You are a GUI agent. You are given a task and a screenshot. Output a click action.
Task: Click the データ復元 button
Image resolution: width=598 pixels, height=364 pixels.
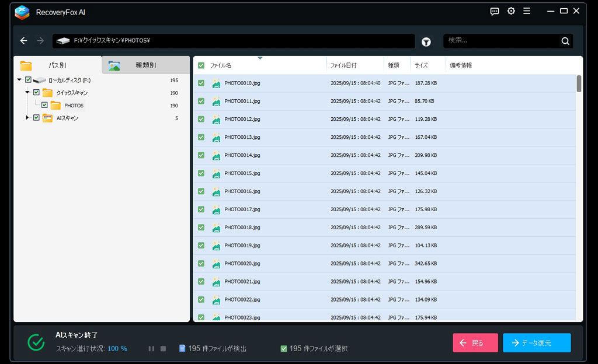click(x=536, y=343)
